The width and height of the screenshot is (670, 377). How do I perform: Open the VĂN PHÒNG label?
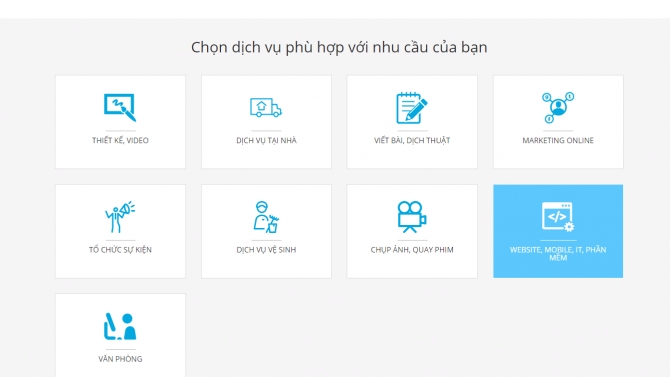tap(120, 359)
